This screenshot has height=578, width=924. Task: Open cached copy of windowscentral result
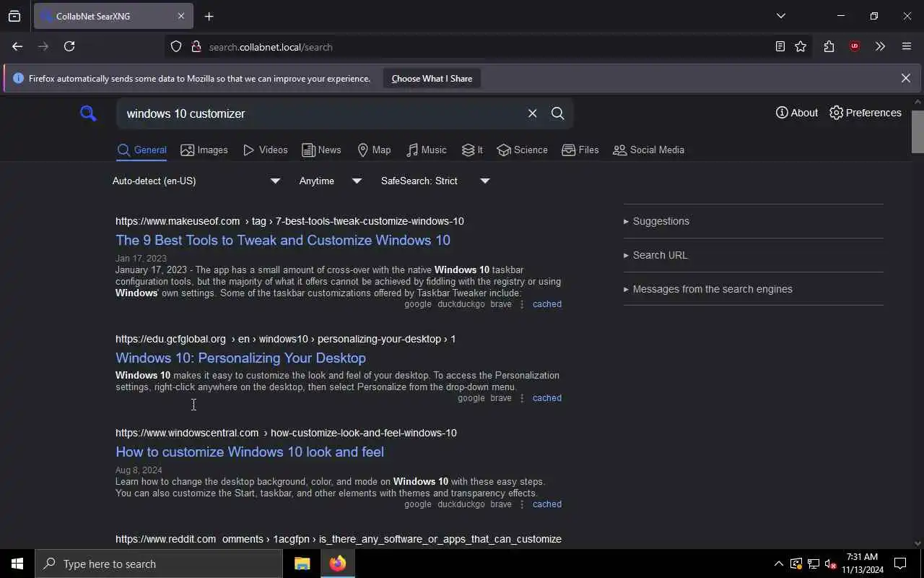(x=546, y=504)
